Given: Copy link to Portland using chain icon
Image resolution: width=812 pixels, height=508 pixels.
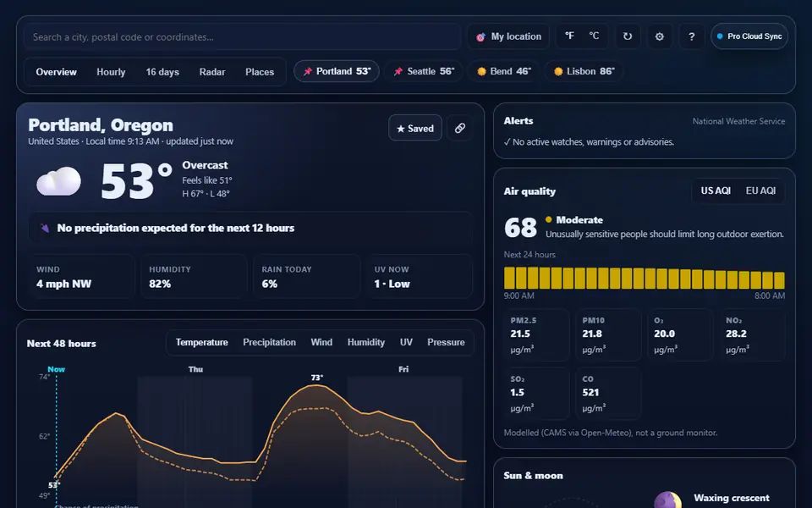Looking at the screenshot, I should pyautogui.click(x=459, y=128).
